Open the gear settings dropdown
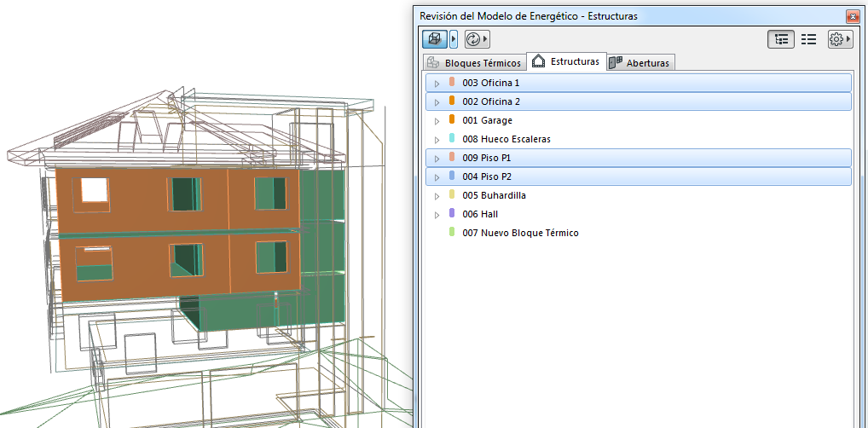Image resolution: width=868 pixels, height=428 pixels. (x=839, y=39)
